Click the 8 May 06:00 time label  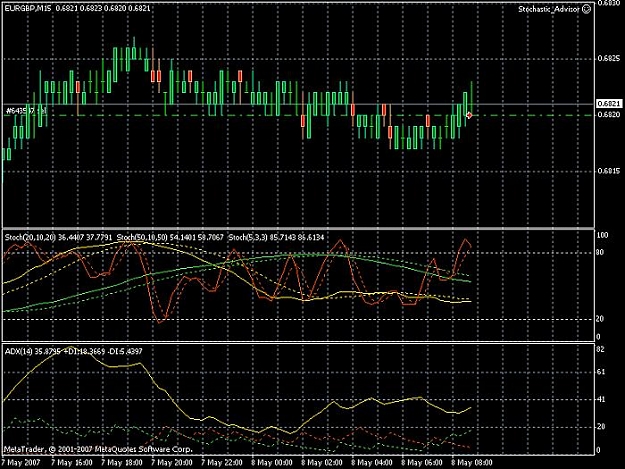[x=422, y=463]
